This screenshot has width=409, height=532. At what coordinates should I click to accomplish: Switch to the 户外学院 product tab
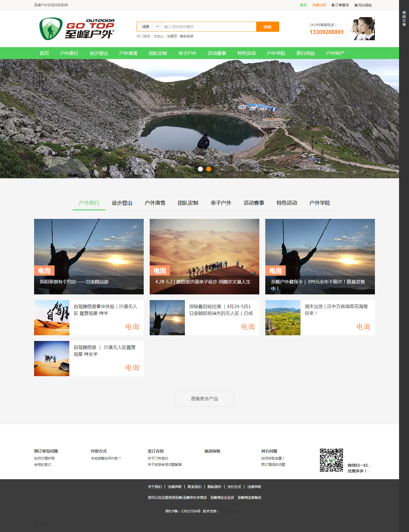pyautogui.click(x=320, y=203)
